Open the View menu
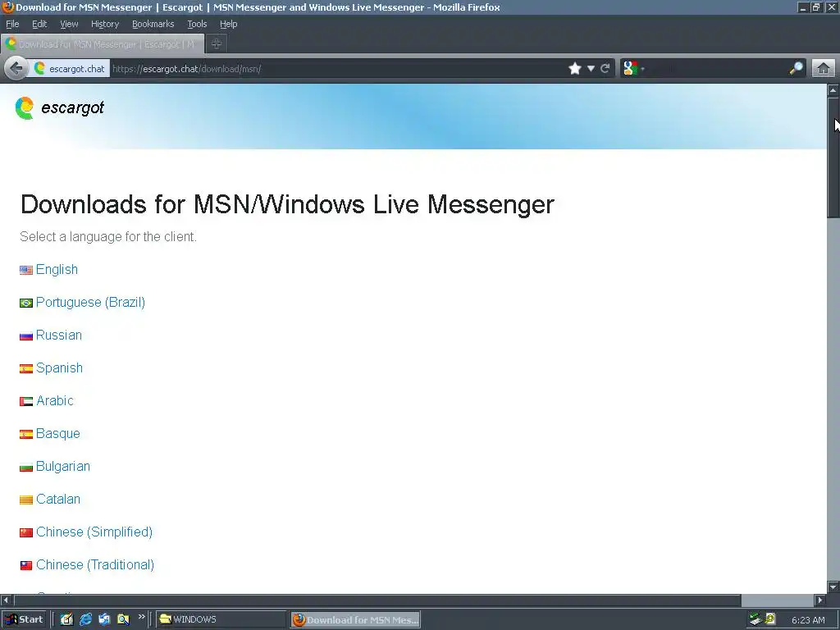This screenshot has width=840, height=630. [x=69, y=24]
